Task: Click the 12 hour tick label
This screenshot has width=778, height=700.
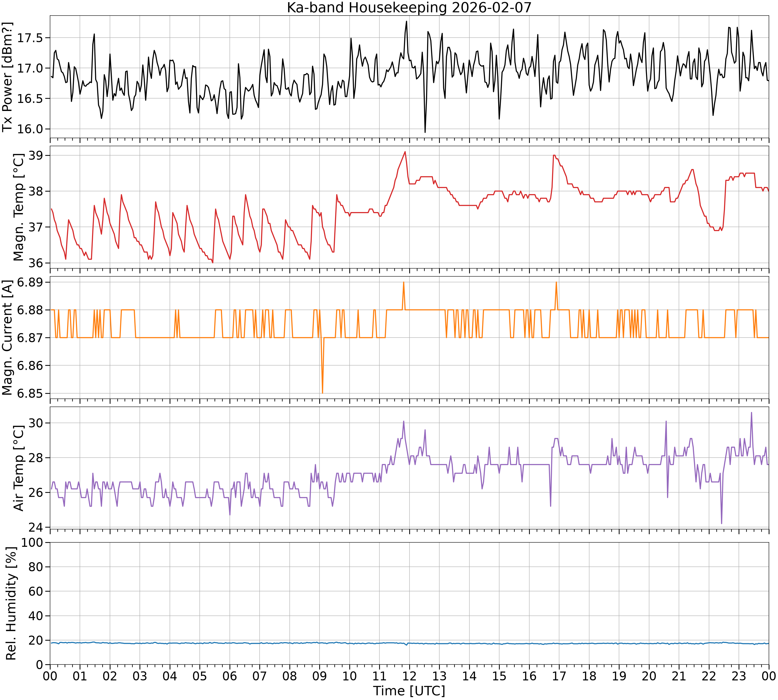Action: 409,676
